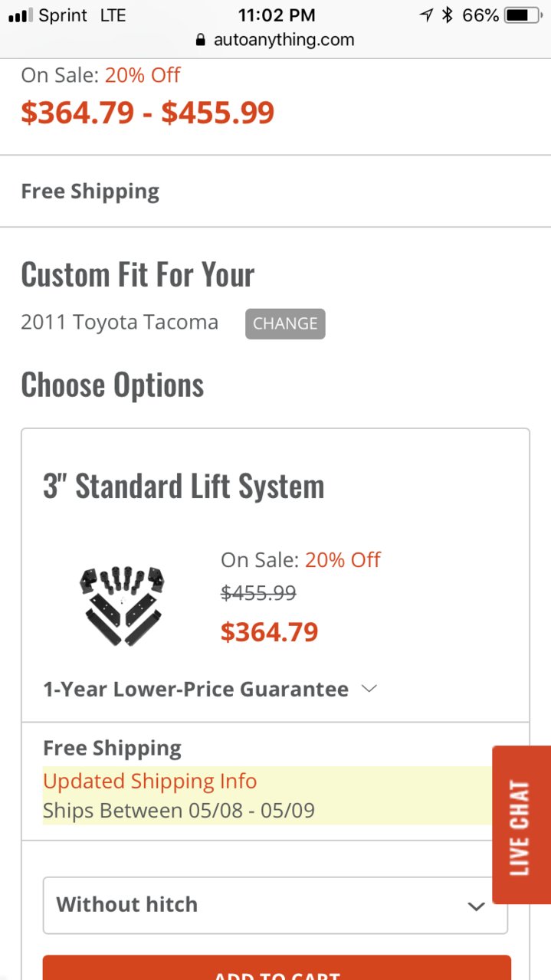Tap the autoanything.com address bar
Screen dimensions: 551x980
275,40
